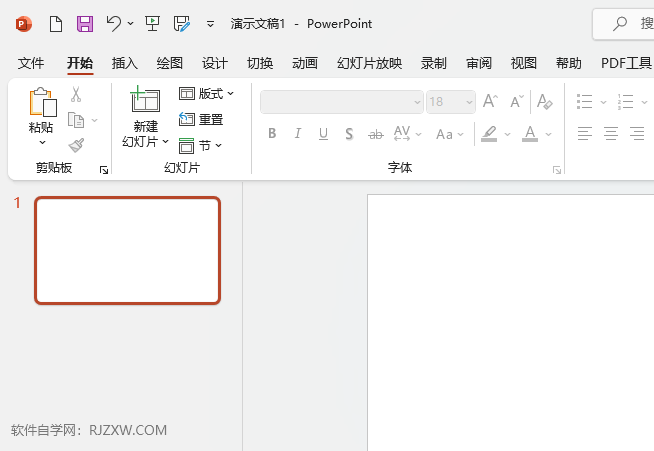Switch to the 切换 tab
654x451 pixels.
(260, 63)
